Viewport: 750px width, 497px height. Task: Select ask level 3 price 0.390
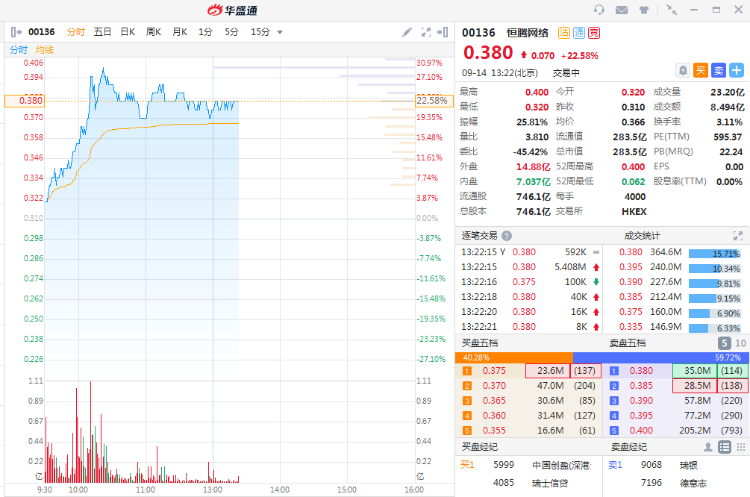click(641, 401)
